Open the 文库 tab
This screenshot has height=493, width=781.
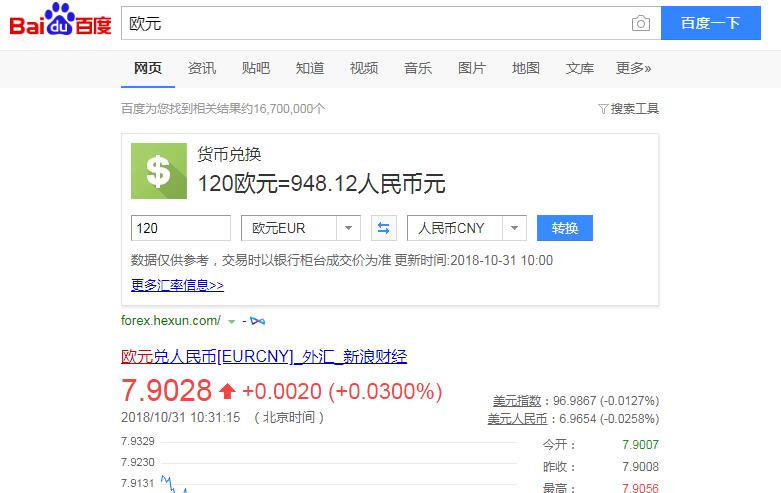[580, 68]
